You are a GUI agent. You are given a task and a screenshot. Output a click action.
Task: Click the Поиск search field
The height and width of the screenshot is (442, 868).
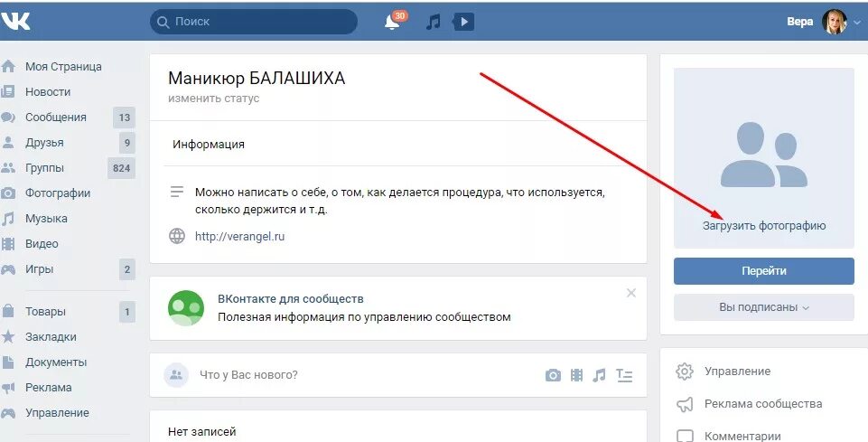(254, 22)
